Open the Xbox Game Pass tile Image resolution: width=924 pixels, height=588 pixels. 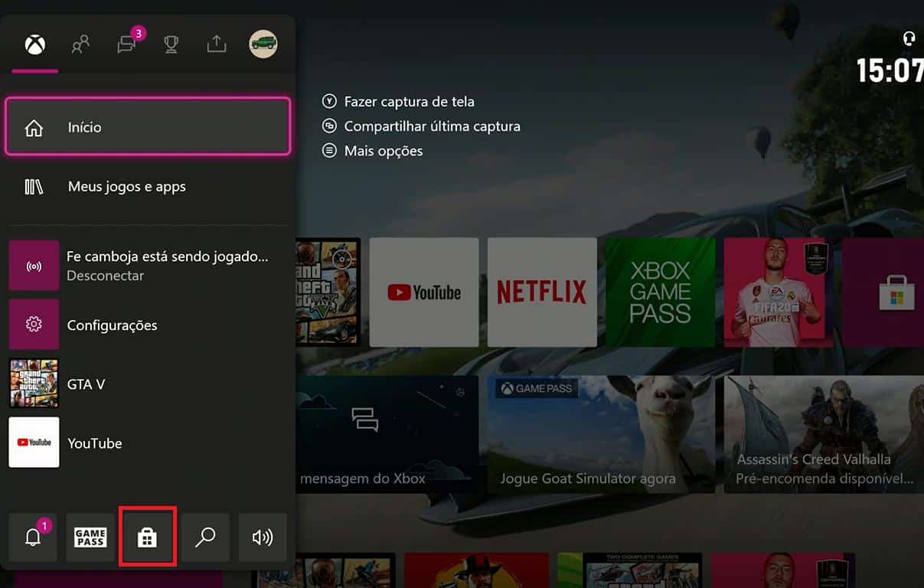(x=660, y=292)
